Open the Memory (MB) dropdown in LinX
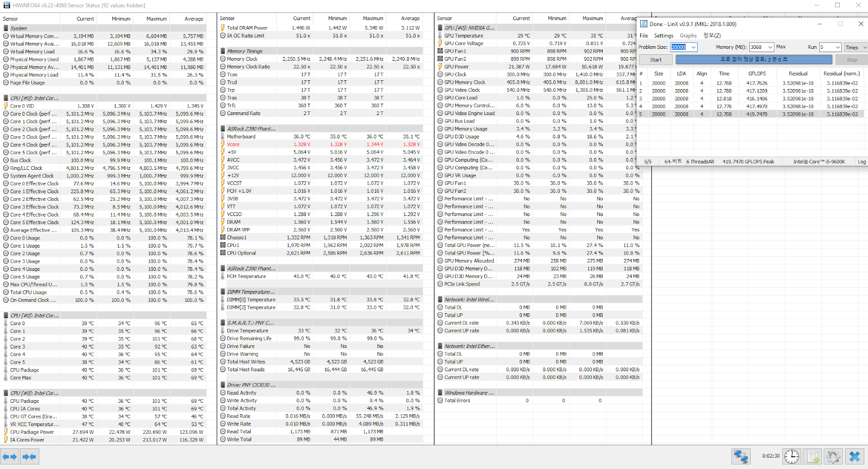The width and height of the screenshot is (868, 469). [x=770, y=47]
